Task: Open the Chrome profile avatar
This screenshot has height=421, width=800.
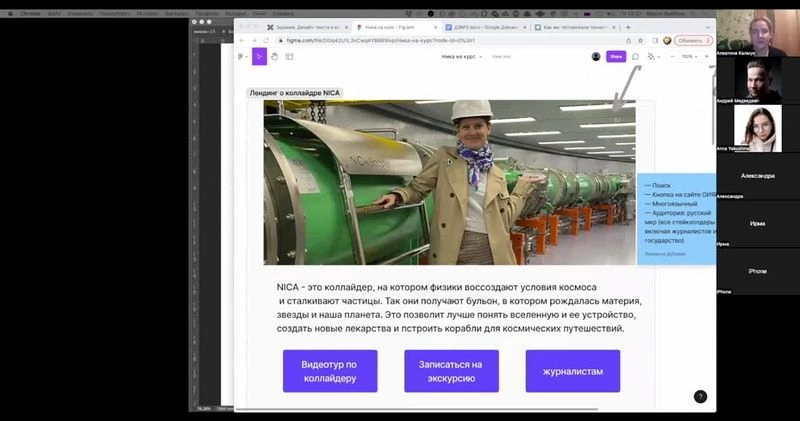Action: tap(667, 40)
